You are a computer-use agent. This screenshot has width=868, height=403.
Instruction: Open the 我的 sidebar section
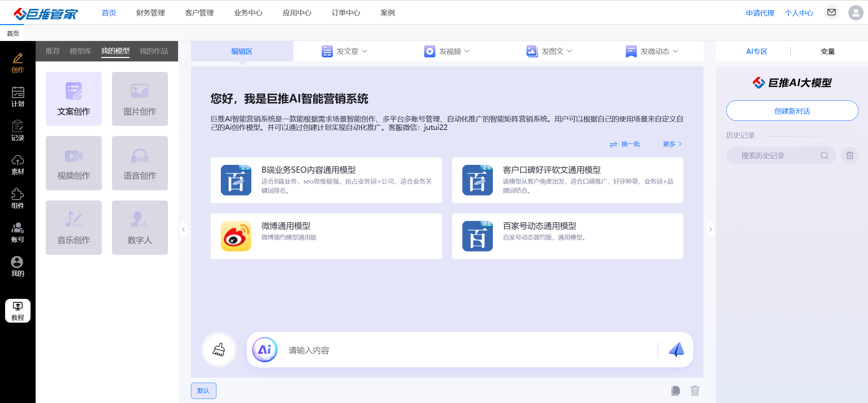click(x=18, y=267)
